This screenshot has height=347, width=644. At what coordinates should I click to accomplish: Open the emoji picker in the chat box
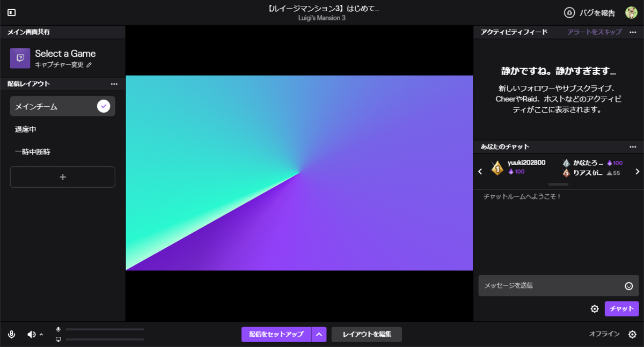(x=630, y=286)
